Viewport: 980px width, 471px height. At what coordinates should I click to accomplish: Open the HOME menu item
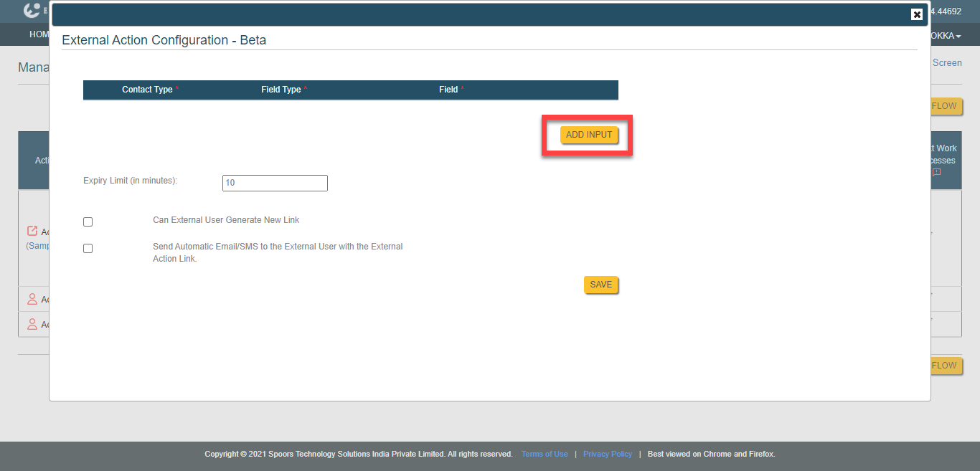(x=39, y=34)
